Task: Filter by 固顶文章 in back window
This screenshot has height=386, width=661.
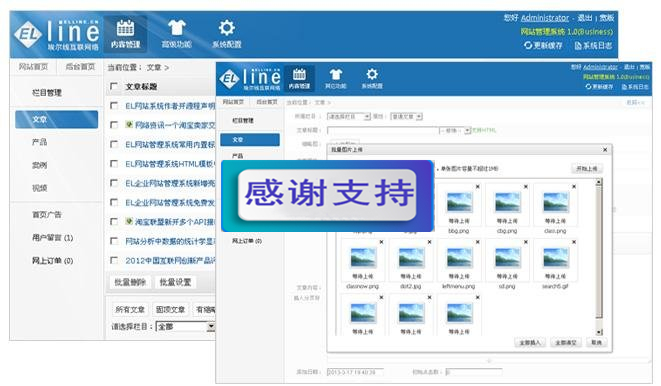Action: [170, 309]
